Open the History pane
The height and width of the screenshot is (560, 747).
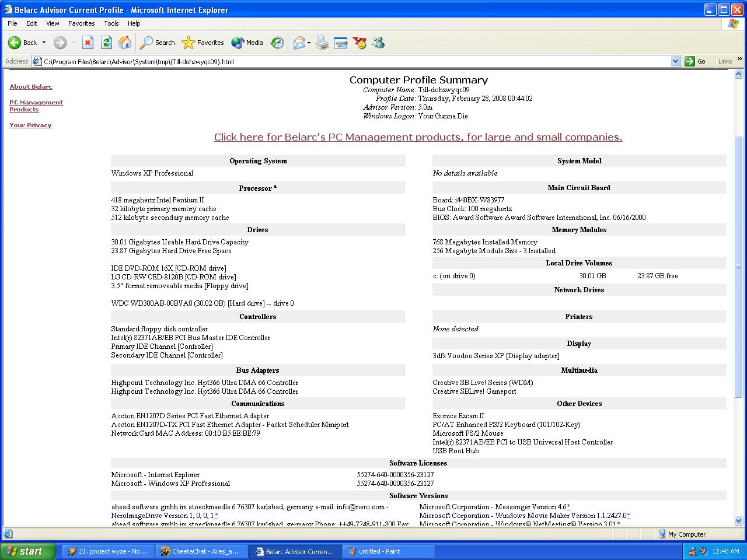click(277, 43)
